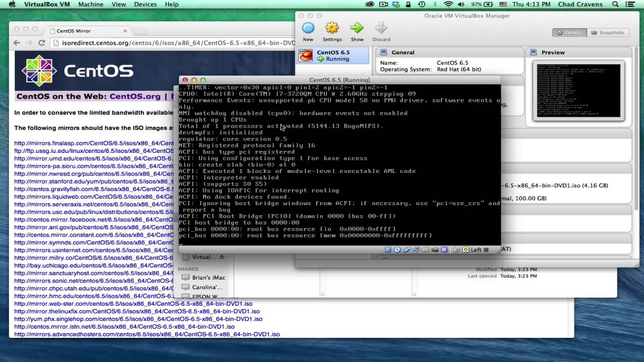The height and width of the screenshot is (362, 644).
Task: Click the mouse integration icon in VM status bar
Action: pyautogui.click(x=456, y=249)
